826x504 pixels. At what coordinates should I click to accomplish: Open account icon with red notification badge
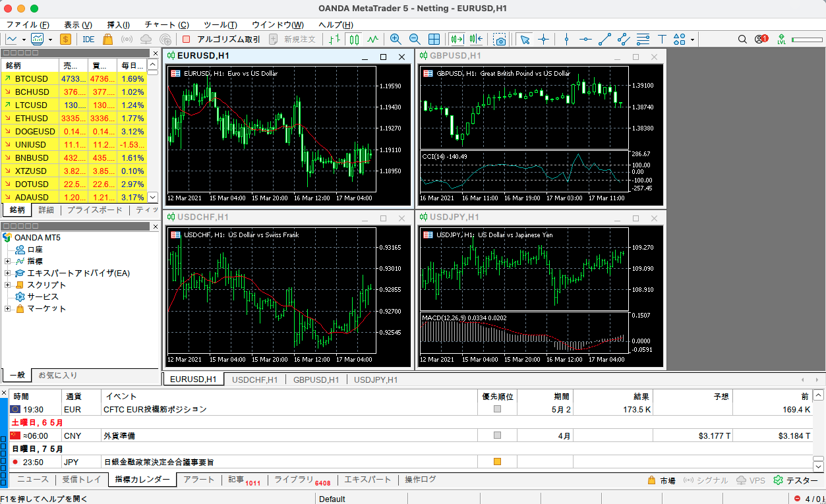(x=761, y=40)
